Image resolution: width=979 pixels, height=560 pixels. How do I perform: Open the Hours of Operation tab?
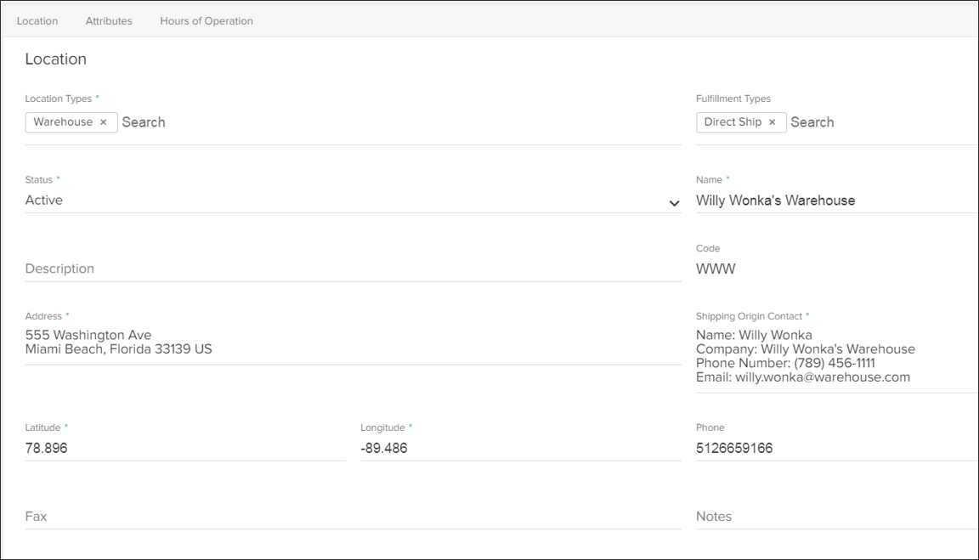(207, 20)
